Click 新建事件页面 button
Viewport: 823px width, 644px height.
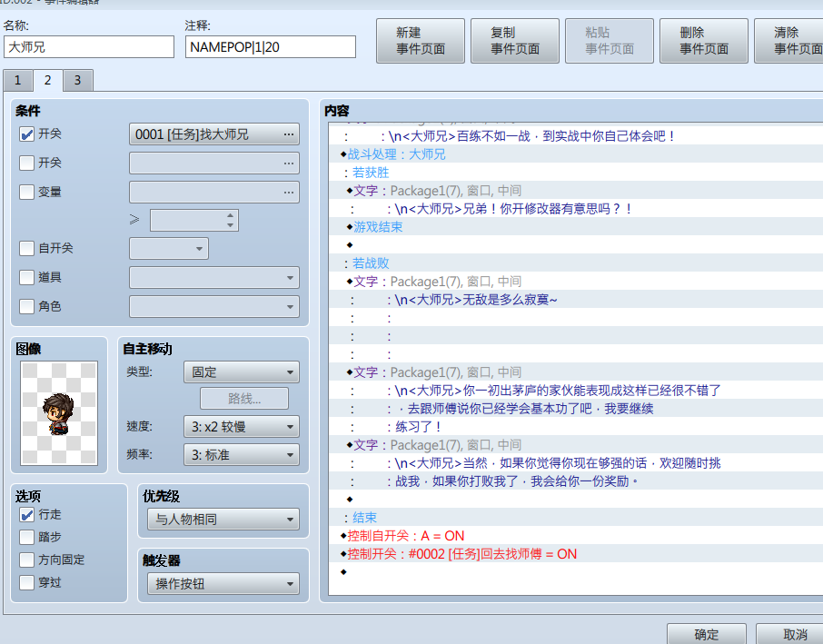coord(421,41)
